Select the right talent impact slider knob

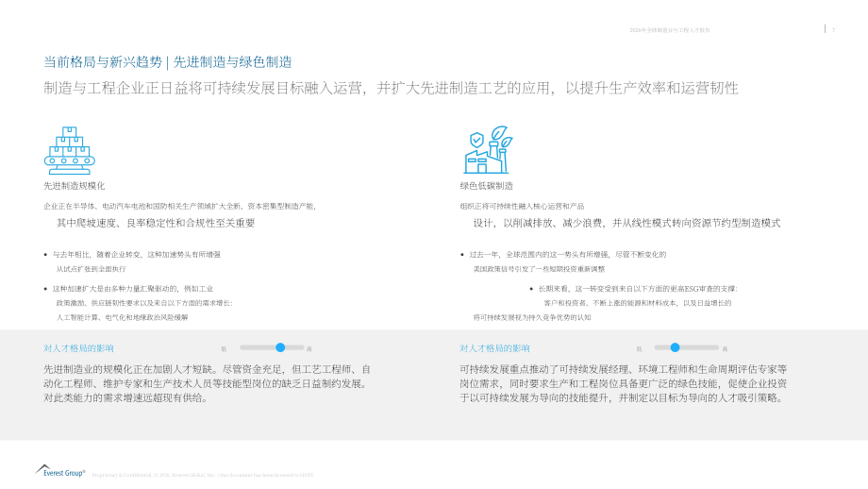tap(675, 347)
